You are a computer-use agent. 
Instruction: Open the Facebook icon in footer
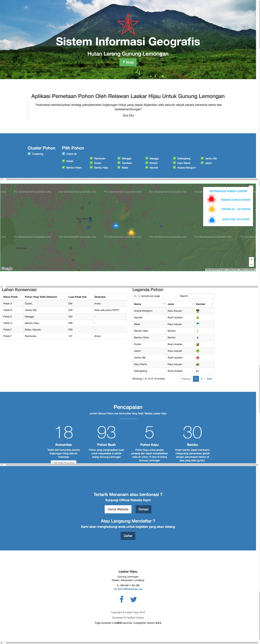122,599
